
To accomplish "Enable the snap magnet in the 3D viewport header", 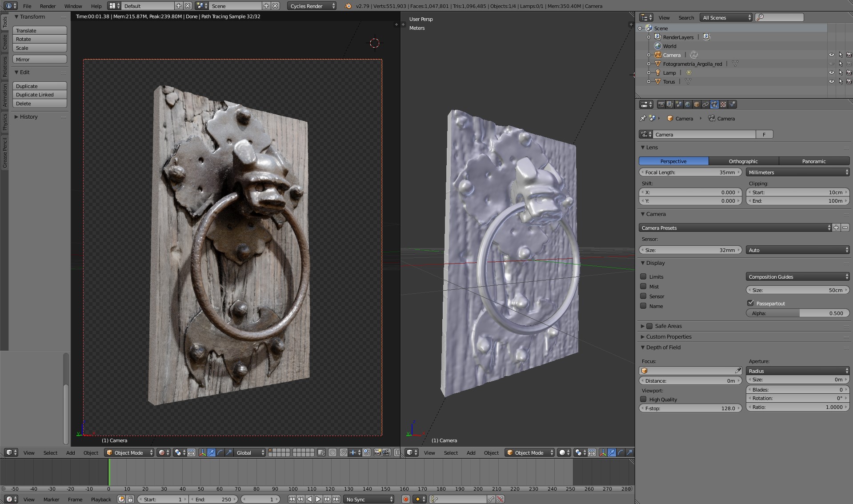I will 343,452.
